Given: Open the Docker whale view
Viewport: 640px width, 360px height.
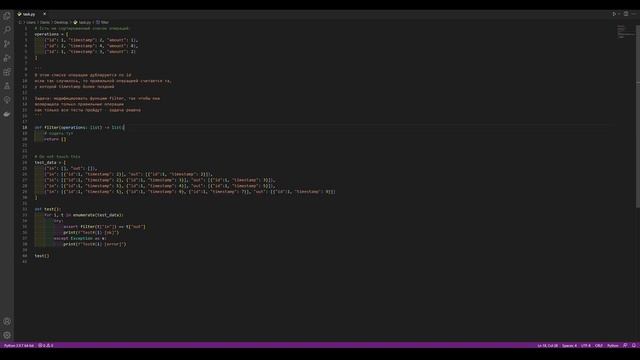Looking at the screenshot, I should (x=7, y=114).
